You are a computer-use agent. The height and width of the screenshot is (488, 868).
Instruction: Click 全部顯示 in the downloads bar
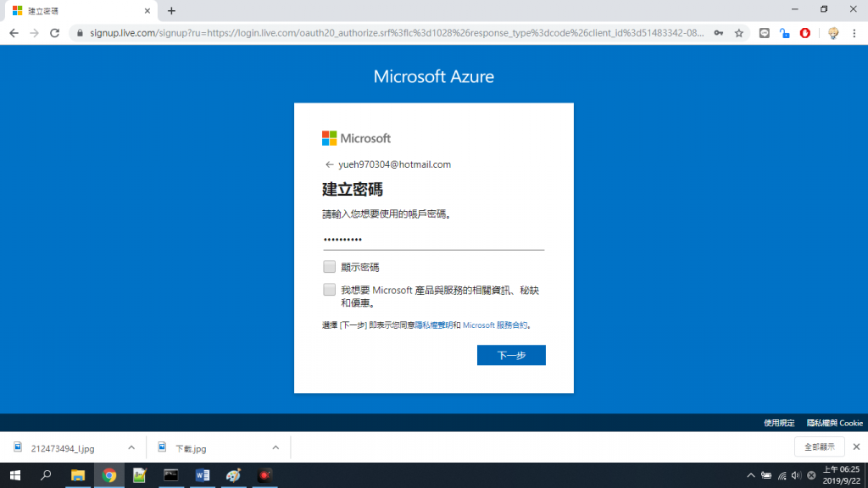(820, 446)
